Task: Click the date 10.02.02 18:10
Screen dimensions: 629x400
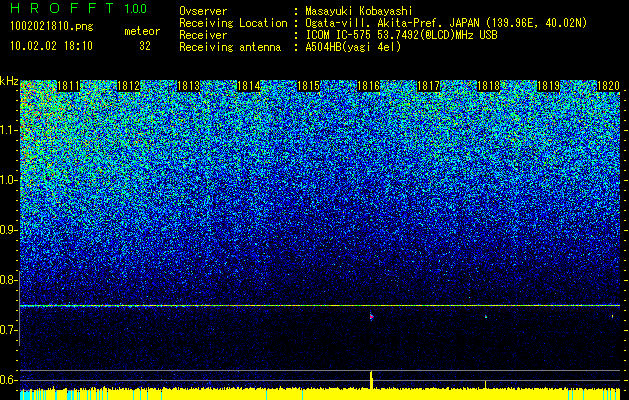Action: point(51,46)
